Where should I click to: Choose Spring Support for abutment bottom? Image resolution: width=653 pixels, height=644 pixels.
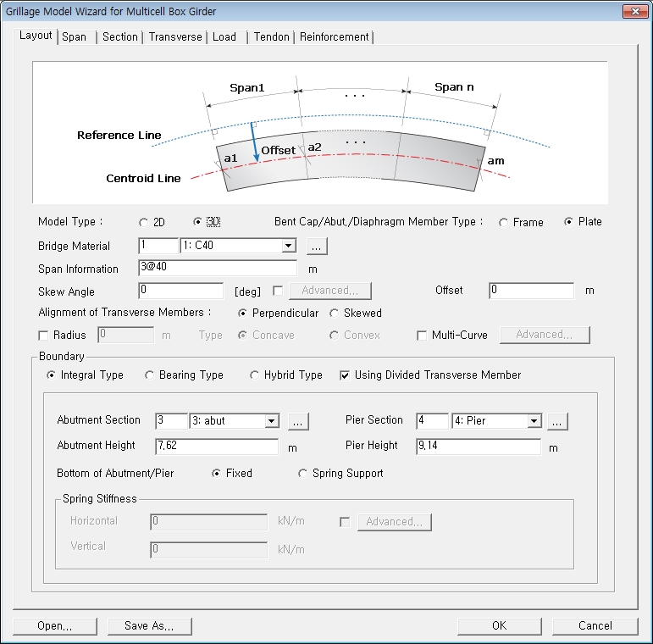pos(303,474)
